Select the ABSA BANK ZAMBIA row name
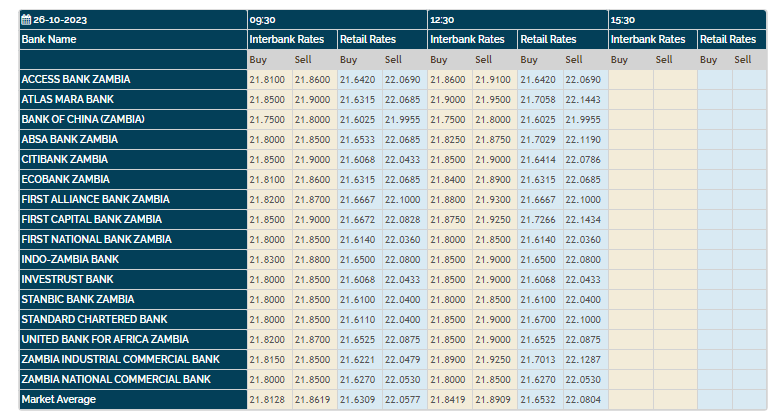 69,140
